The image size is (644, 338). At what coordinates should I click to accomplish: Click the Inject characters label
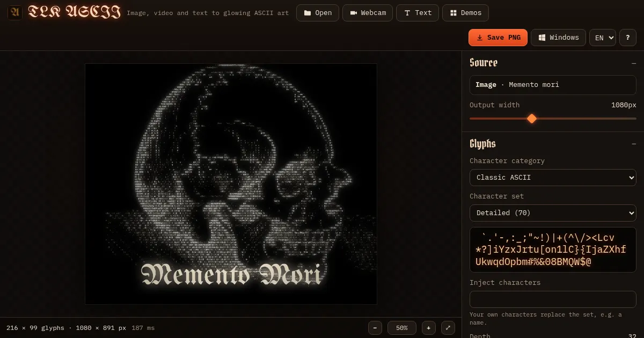[x=505, y=283]
